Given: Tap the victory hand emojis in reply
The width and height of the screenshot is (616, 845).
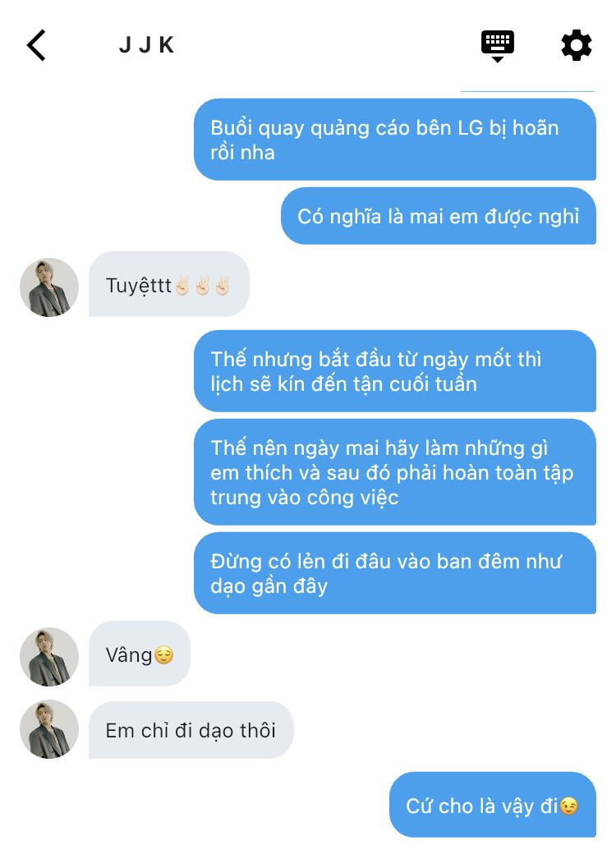Looking at the screenshot, I should (203, 286).
